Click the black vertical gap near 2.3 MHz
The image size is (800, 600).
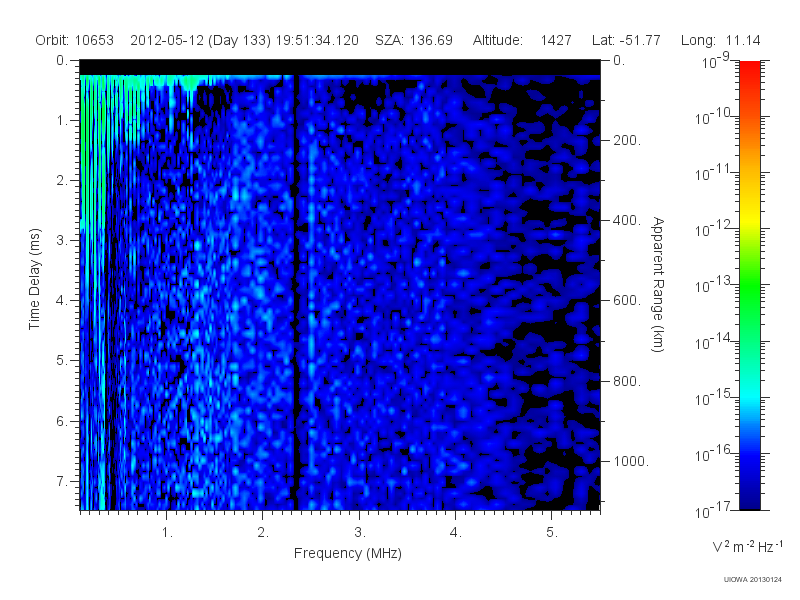coord(295,293)
